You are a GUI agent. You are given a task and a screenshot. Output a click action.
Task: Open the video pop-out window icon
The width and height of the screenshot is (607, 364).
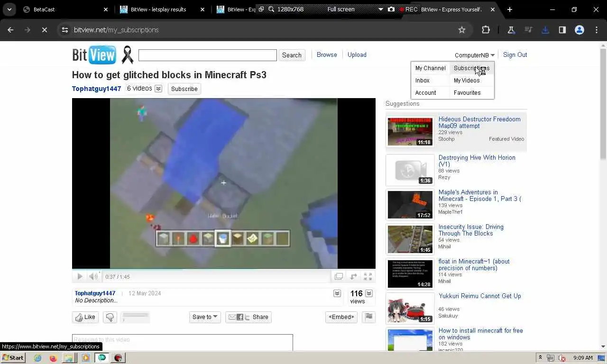tap(339, 276)
